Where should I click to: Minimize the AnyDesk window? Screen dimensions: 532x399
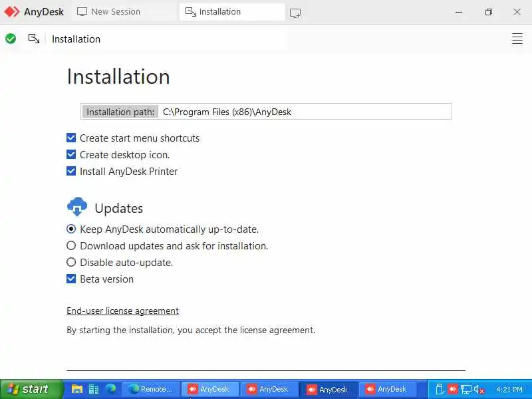coord(459,12)
